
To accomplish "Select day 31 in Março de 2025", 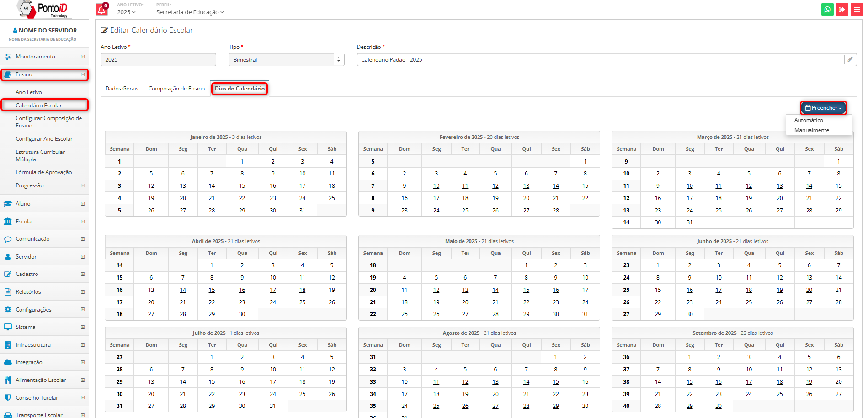I will pos(690,222).
